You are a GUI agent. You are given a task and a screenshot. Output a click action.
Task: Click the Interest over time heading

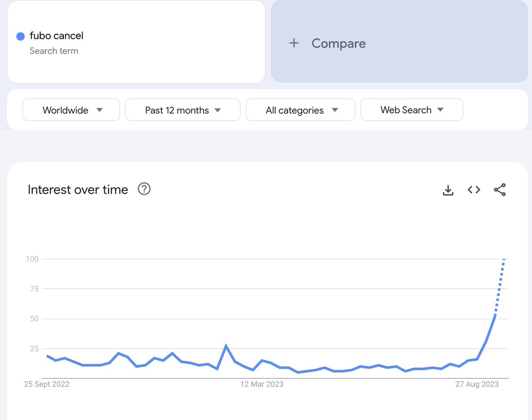pyautogui.click(x=78, y=190)
